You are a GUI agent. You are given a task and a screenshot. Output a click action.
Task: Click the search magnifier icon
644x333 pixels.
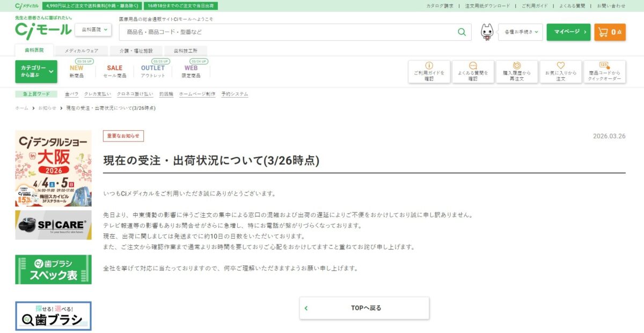(x=462, y=32)
